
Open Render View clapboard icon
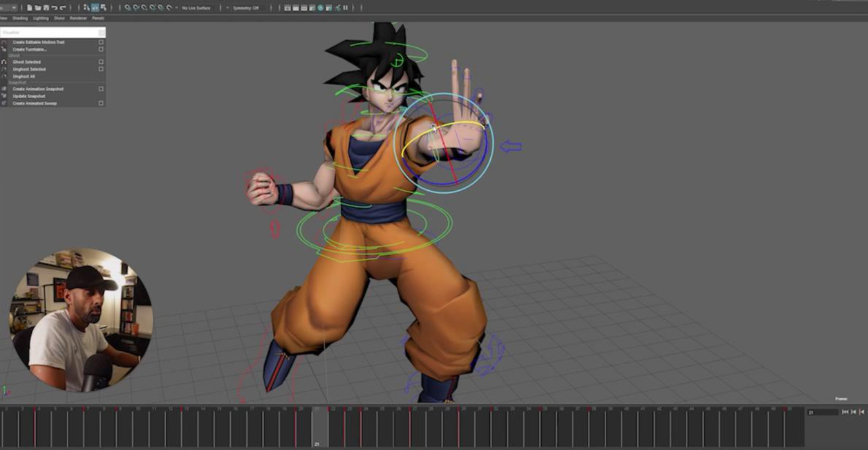pos(287,8)
